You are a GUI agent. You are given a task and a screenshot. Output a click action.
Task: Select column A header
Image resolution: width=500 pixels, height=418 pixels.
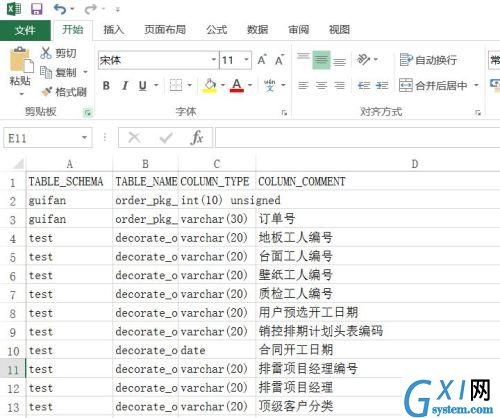[70, 164]
